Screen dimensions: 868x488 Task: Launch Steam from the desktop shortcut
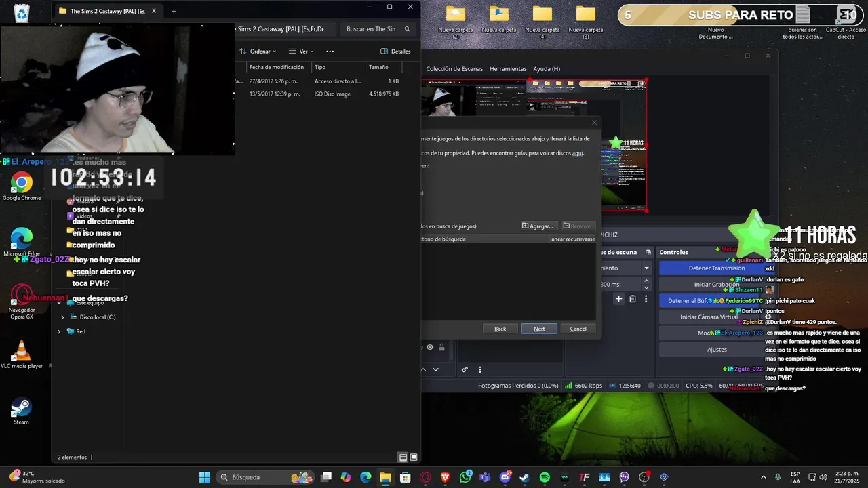pyautogui.click(x=21, y=411)
